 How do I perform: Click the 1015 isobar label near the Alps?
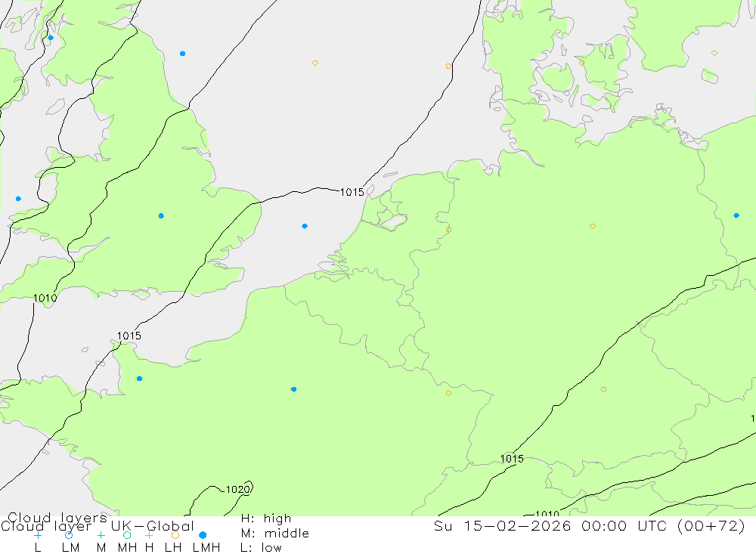512,459
